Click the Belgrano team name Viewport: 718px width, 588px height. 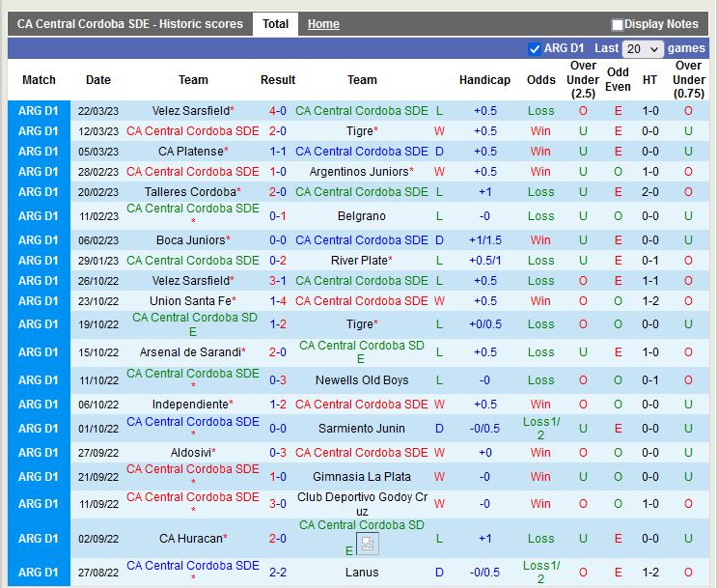pyautogui.click(x=362, y=216)
